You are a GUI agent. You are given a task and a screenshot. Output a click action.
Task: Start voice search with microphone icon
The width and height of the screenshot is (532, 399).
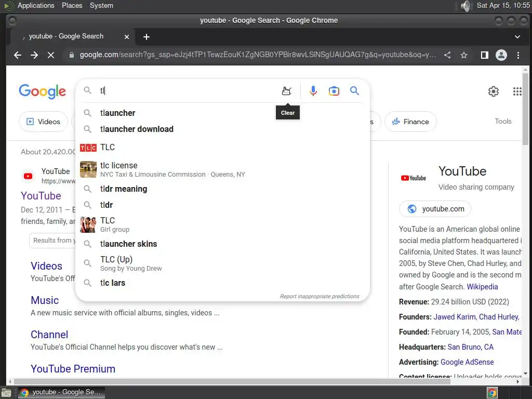click(313, 91)
